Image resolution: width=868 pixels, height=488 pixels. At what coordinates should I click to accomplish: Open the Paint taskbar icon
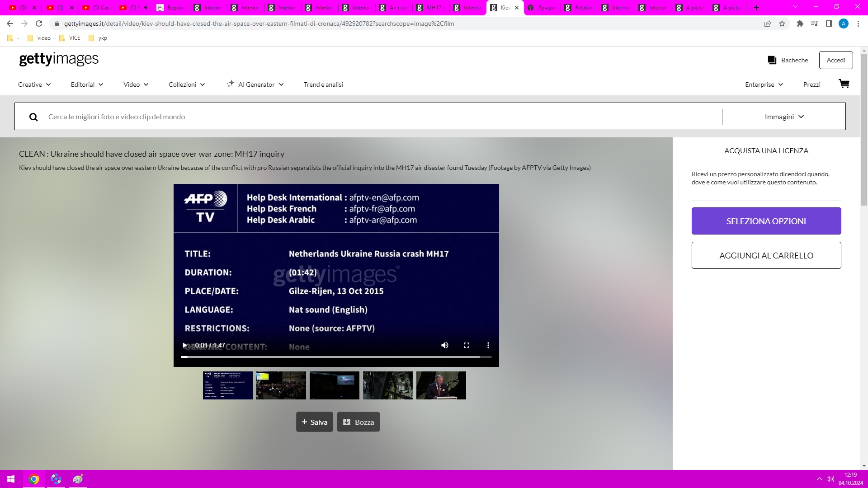pos(78,479)
